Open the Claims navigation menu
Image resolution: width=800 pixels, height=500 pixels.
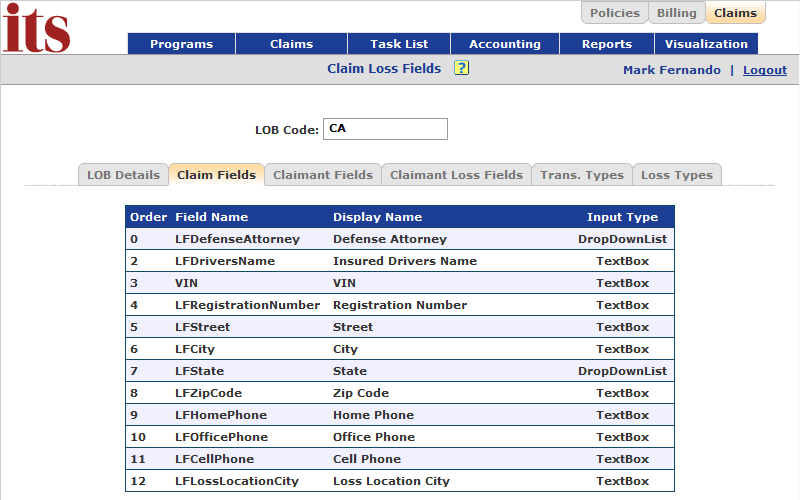291,44
